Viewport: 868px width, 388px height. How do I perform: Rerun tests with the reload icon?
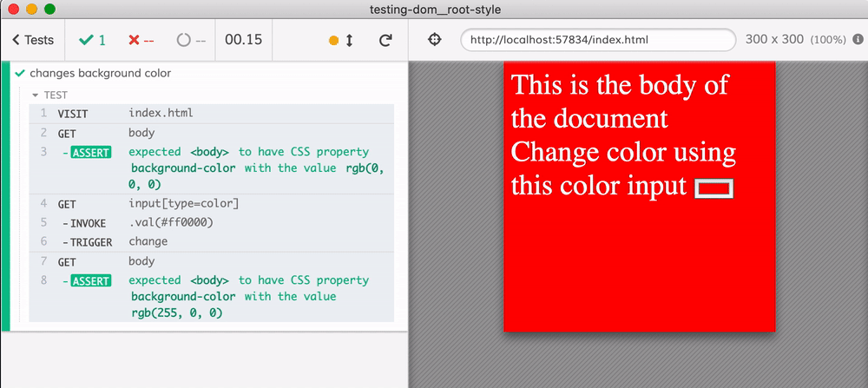[385, 41]
